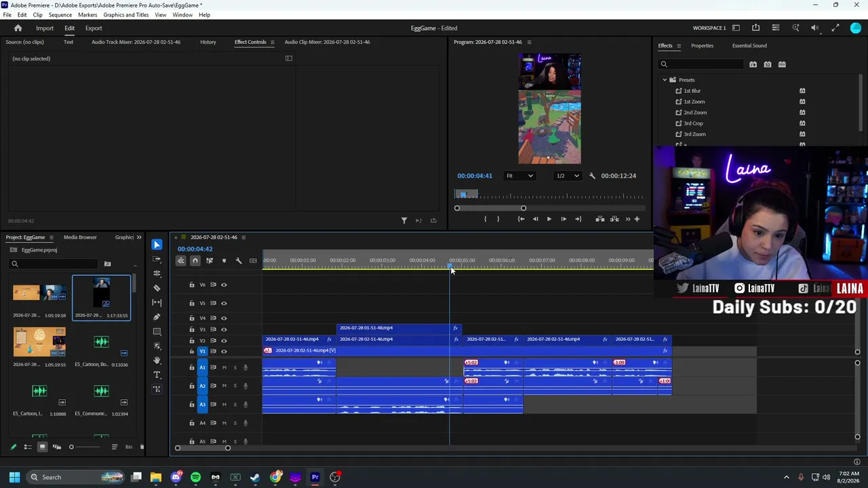Click the Accelerated Effects filter icon
Image resolution: width=868 pixels, height=488 pixels.
(x=753, y=64)
